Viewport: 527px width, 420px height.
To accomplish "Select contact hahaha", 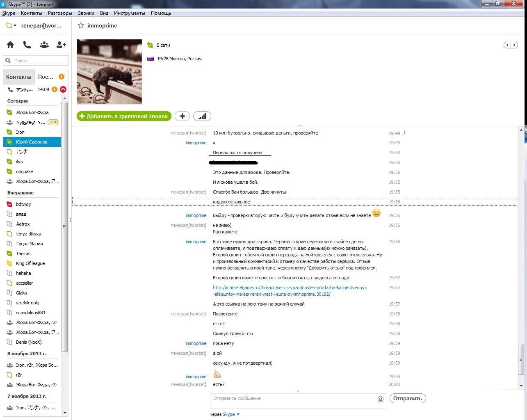I will click(x=32, y=273).
